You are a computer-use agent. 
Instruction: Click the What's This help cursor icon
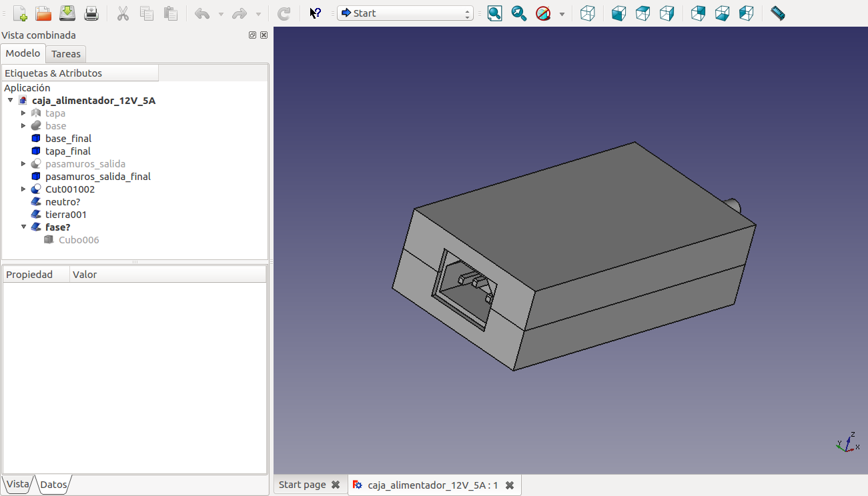316,13
